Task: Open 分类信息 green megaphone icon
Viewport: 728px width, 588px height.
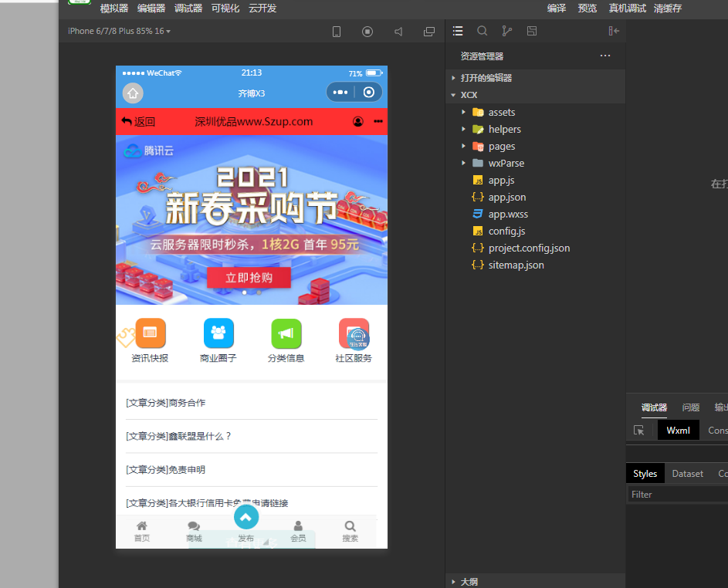Action: coord(286,333)
